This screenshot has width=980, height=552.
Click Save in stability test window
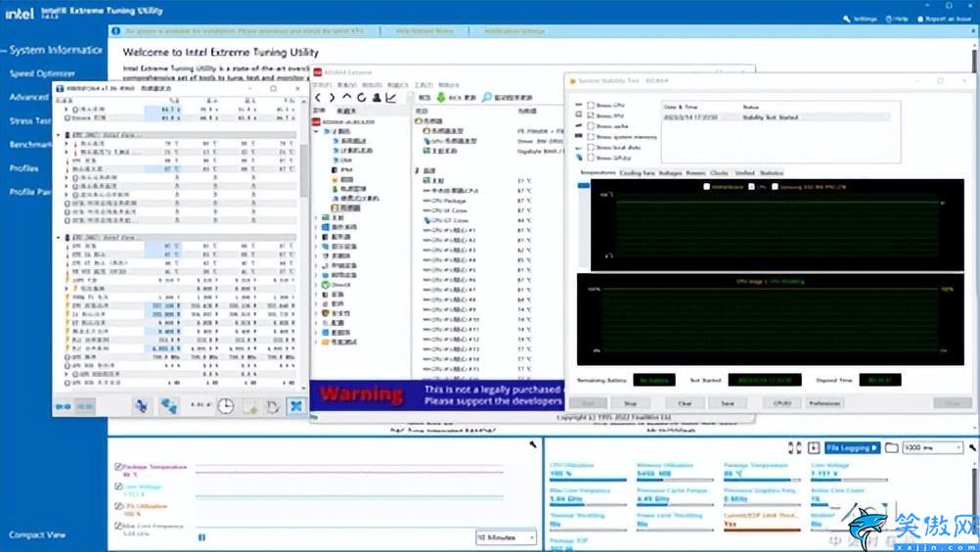tap(728, 403)
